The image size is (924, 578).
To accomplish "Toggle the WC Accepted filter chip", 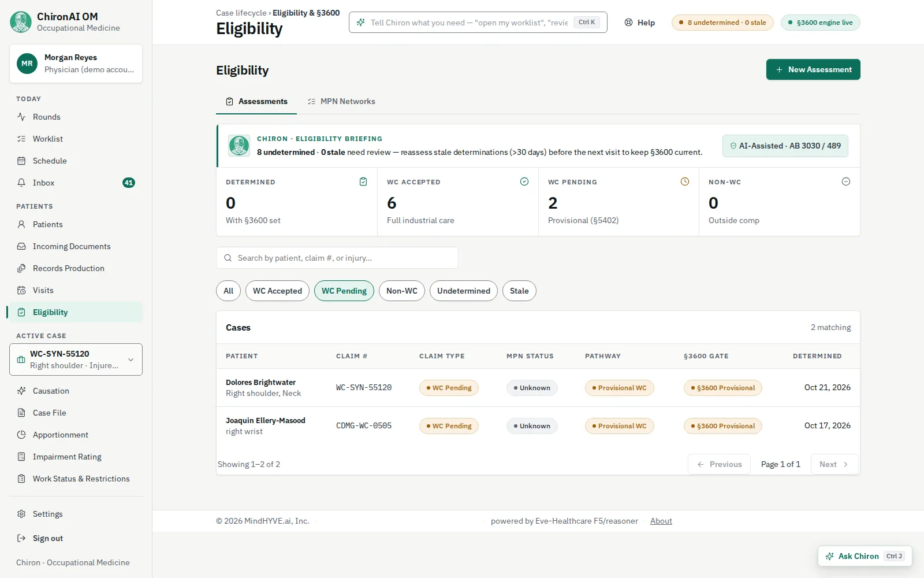I will (x=277, y=291).
